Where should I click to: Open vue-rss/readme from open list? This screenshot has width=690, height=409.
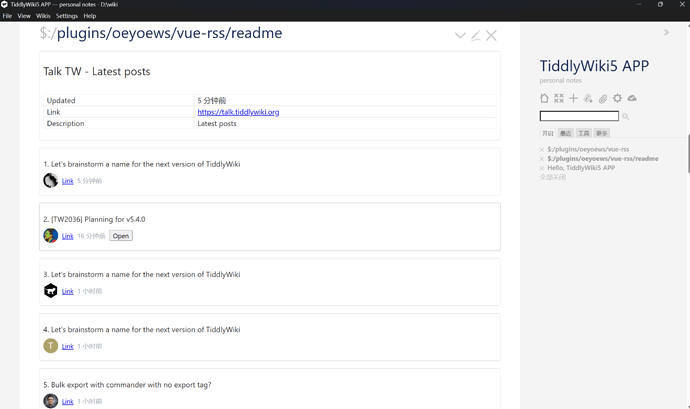coord(603,158)
